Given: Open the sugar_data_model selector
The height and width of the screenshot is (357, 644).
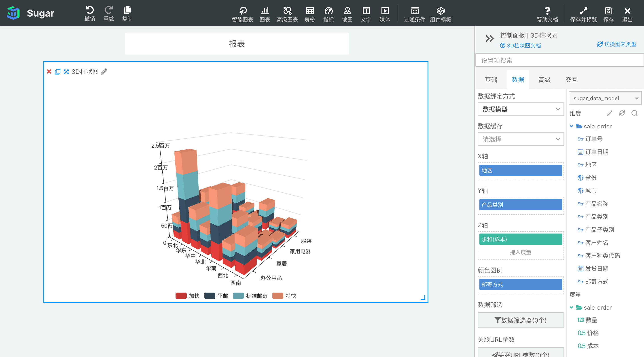Looking at the screenshot, I should (x=605, y=98).
